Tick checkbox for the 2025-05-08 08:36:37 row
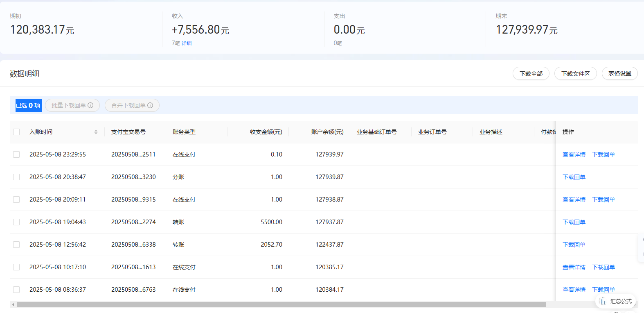This screenshot has height=313, width=644. tap(16, 290)
